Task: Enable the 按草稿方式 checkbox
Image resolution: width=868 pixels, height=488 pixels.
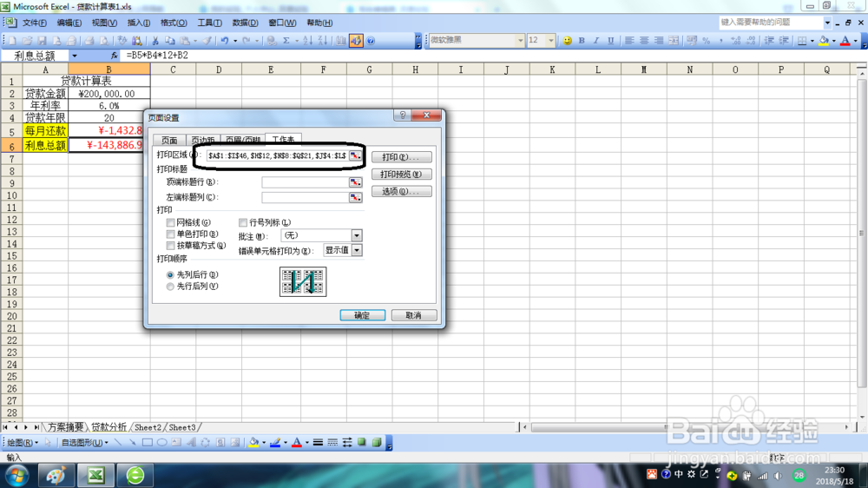Action: tap(170, 246)
